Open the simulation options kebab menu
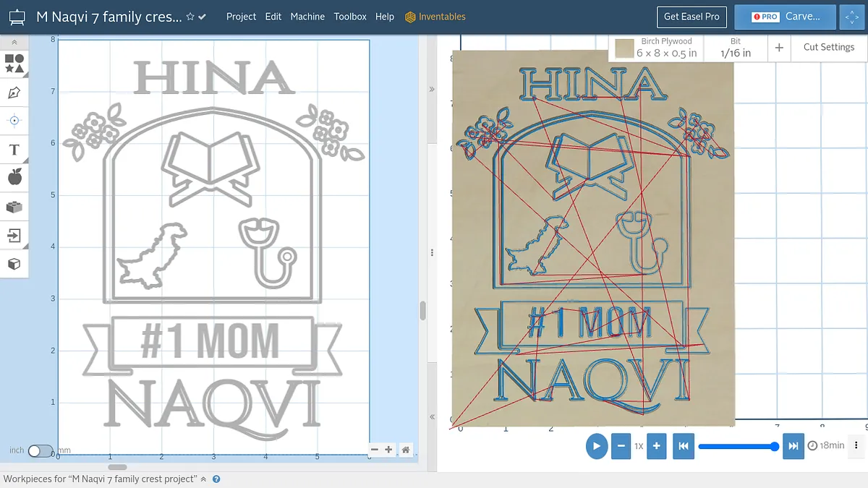The image size is (868, 488). [856, 445]
